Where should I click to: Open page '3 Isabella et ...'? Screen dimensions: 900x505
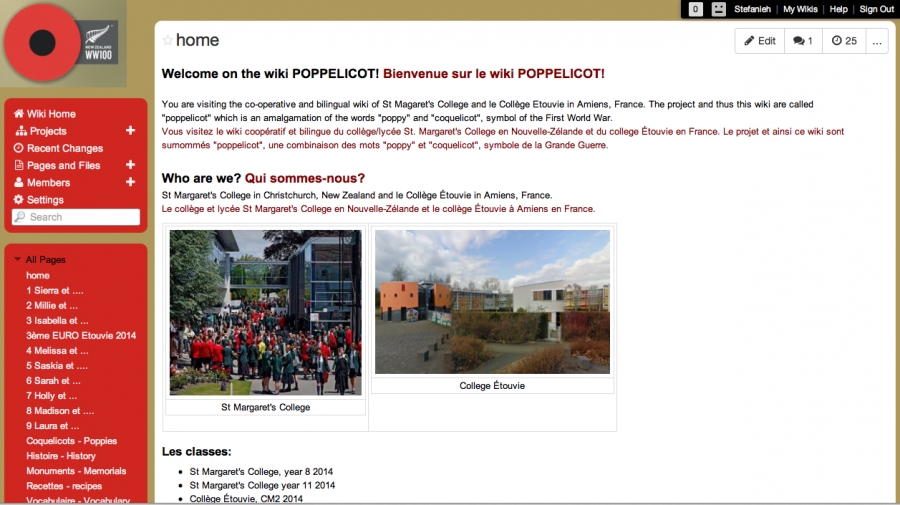tap(57, 320)
